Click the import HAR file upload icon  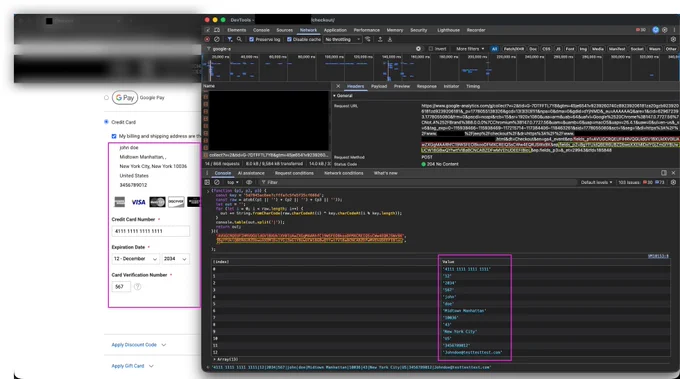point(380,39)
